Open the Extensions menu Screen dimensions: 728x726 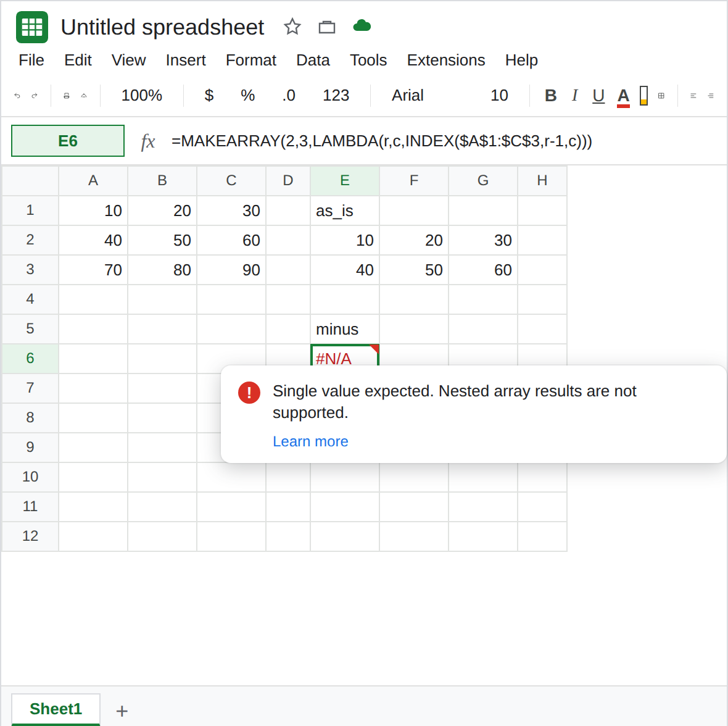(445, 60)
